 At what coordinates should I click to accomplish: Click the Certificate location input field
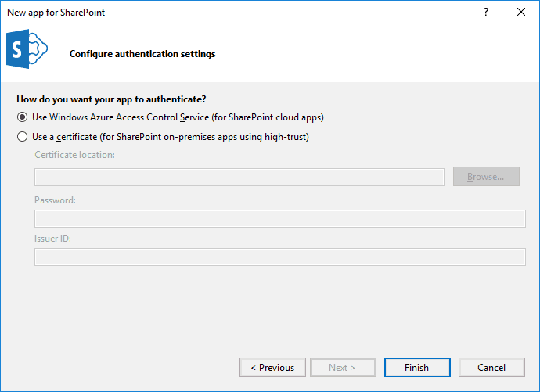(x=239, y=177)
